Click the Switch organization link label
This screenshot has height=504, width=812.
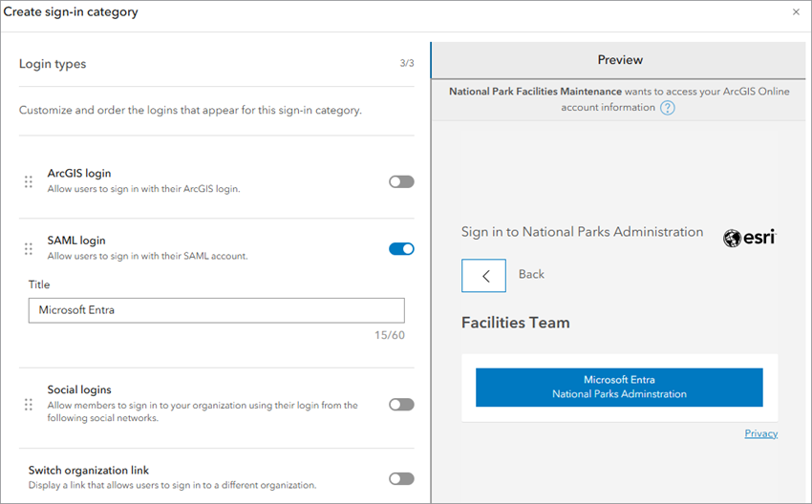click(x=89, y=470)
